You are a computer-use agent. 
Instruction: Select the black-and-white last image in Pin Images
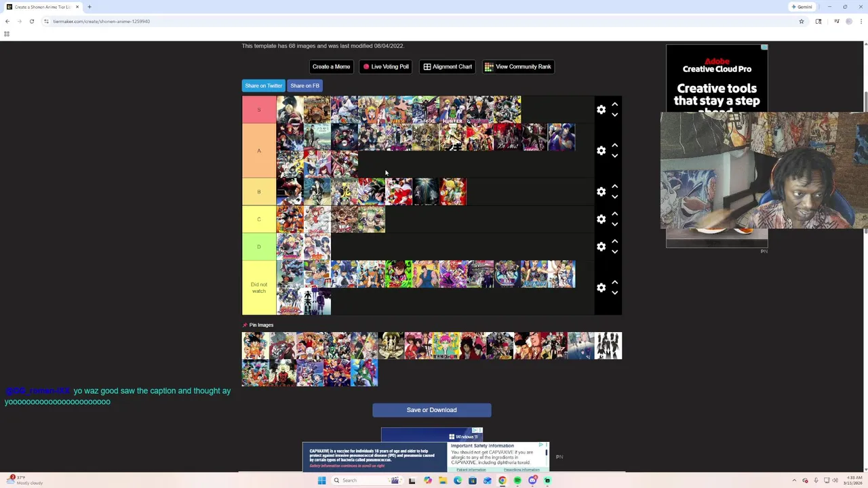pos(608,346)
